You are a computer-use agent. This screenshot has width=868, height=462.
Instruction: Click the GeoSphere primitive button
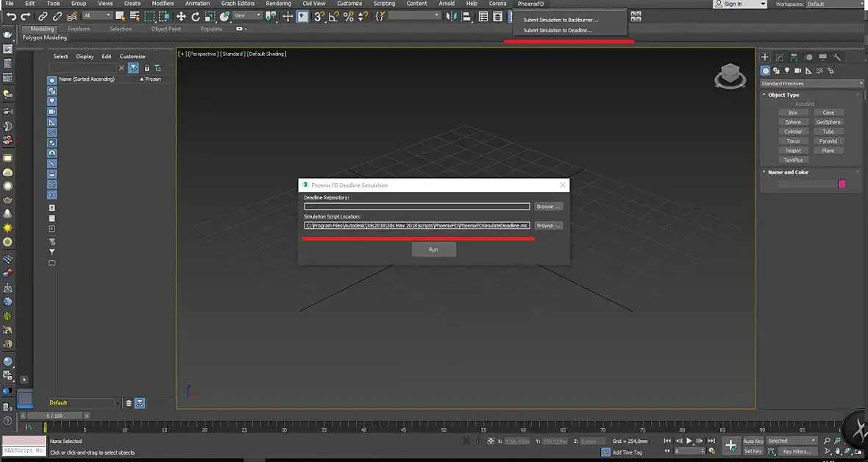828,122
